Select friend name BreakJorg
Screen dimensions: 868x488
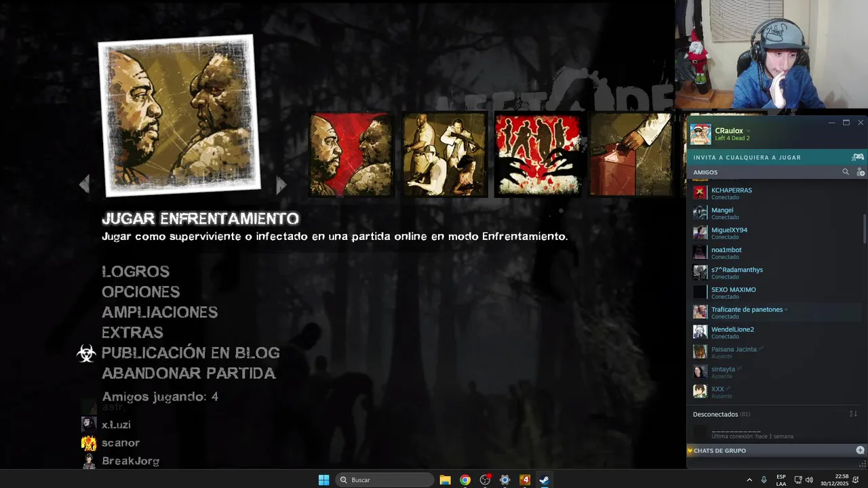point(130,461)
